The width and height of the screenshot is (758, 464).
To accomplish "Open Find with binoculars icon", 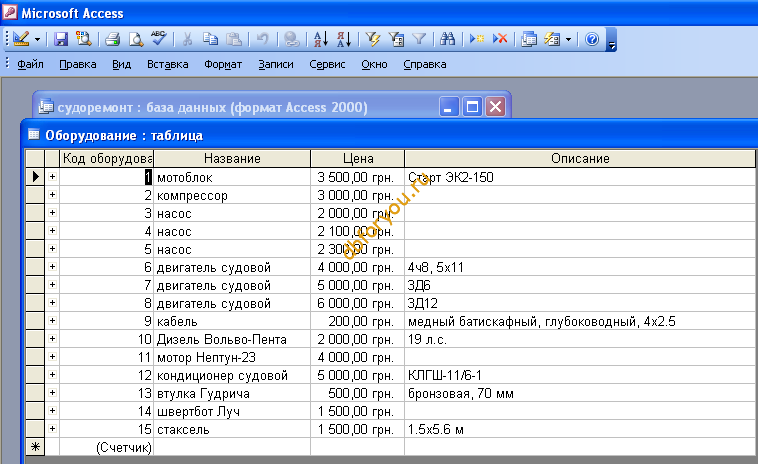I will 448,39.
